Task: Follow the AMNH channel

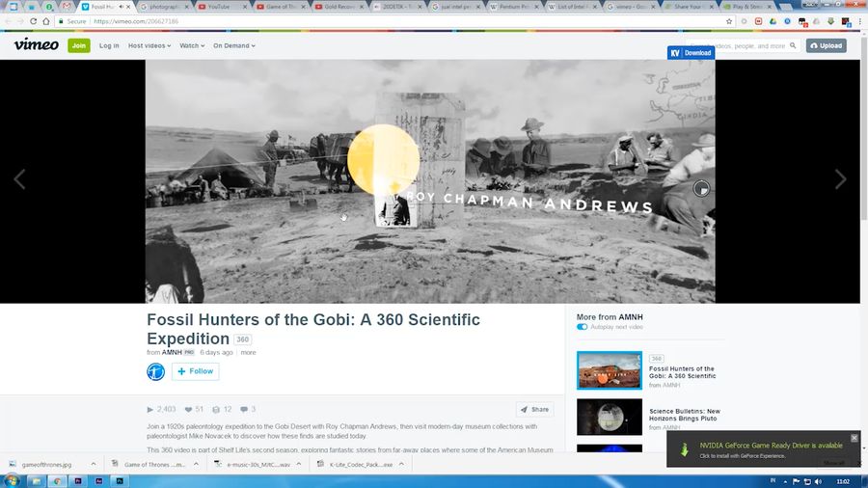Action: click(x=196, y=371)
